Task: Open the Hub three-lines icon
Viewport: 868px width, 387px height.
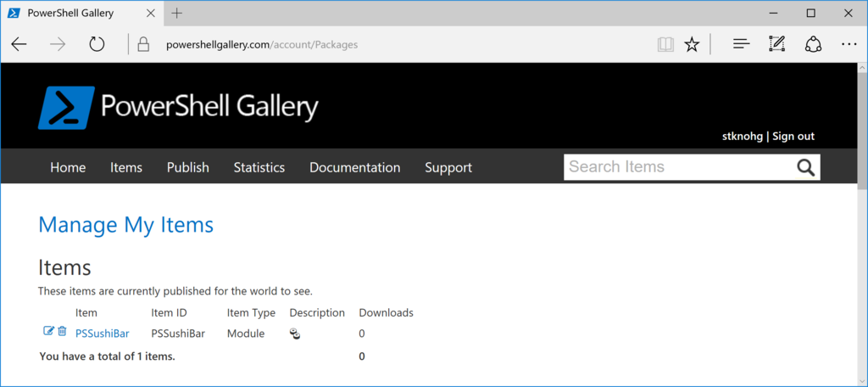Action: pos(741,44)
